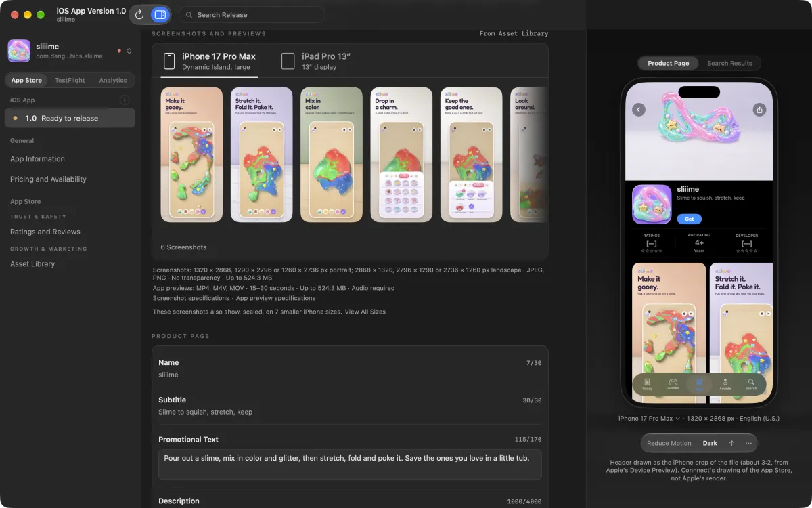Click the Games tab icon in the preview
Image resolution: width=812 pixels, height=508 pixels.
pos(673,384)
